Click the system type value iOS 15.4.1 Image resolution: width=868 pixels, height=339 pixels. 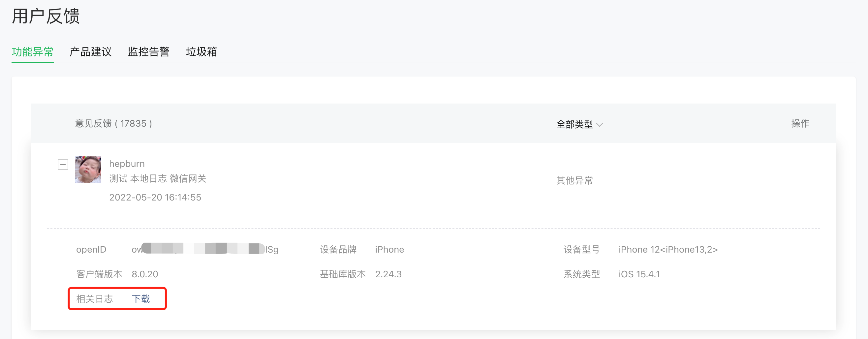point(639,274)
